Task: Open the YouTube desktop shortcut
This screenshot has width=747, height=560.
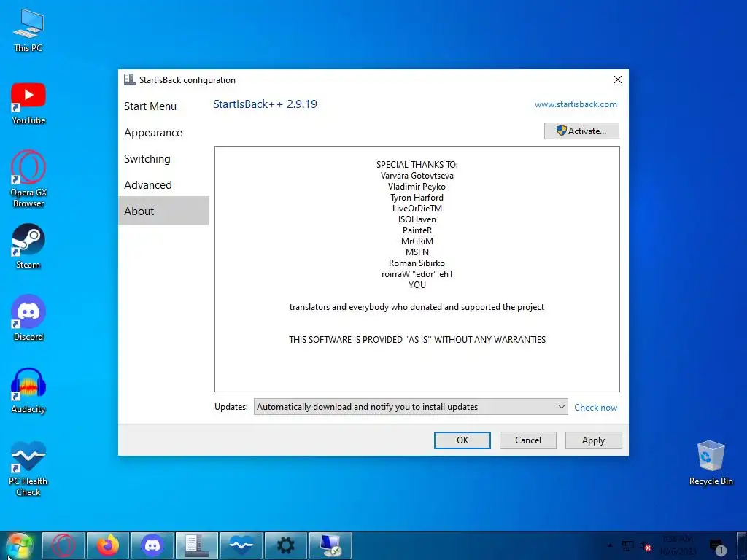Action: pyautogui.click(x=28, y=103)
